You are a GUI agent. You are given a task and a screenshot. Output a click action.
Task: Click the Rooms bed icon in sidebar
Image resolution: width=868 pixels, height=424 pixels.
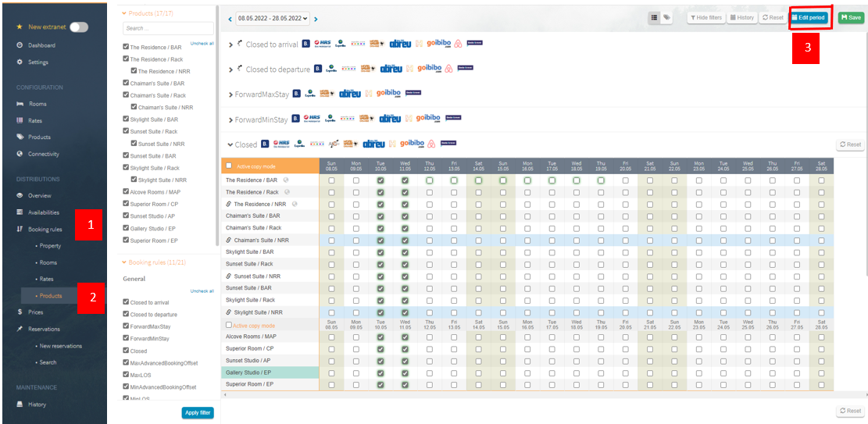pyautogui.click(x=20, y=104)
